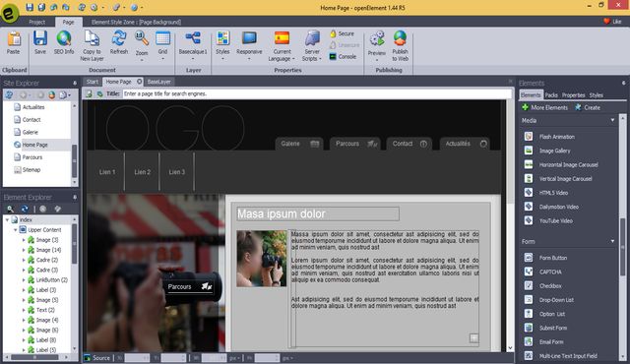Pin the Site Explorer panel
This screenshot has height=364, width=630.
click(75, 83)
